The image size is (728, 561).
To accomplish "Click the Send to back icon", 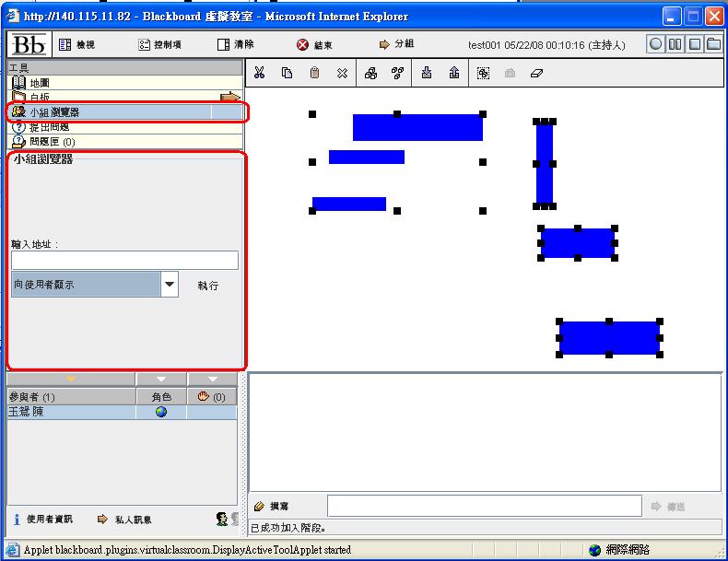I will (x=427, y=74).
